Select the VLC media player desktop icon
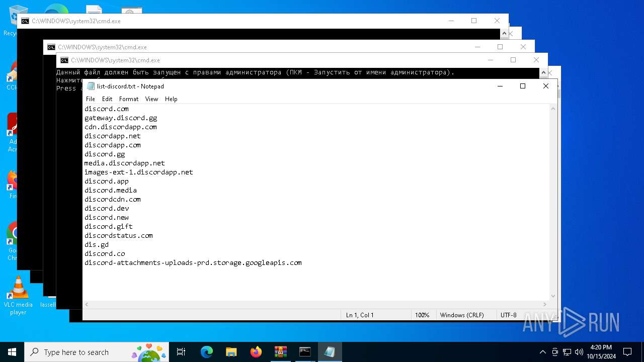Screen dimensions: 644x362 click(x=18, y=295)
